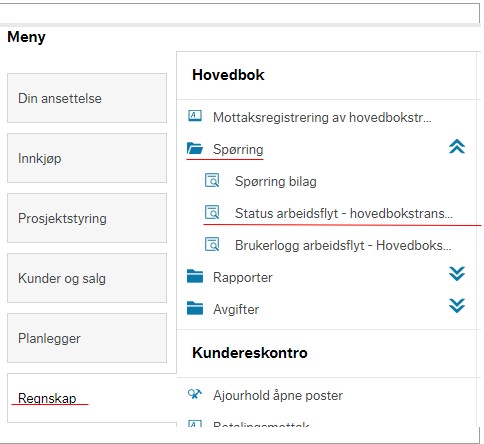Click the Rapporter folder icon
The image size is (484, 444).
(x=195, y=276)
